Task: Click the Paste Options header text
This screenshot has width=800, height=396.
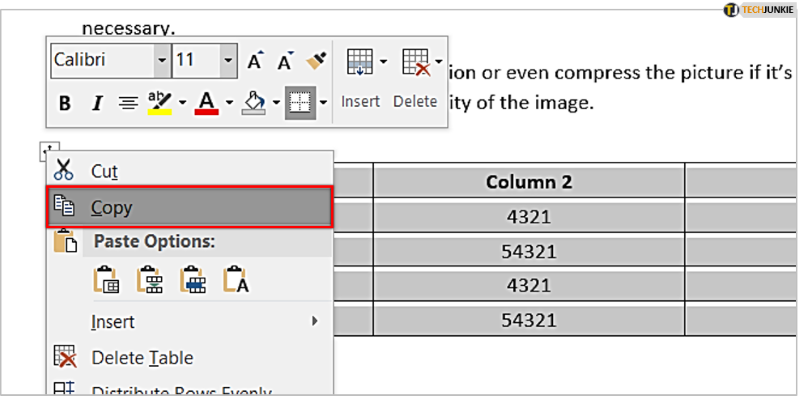Action: click(155, 241)
